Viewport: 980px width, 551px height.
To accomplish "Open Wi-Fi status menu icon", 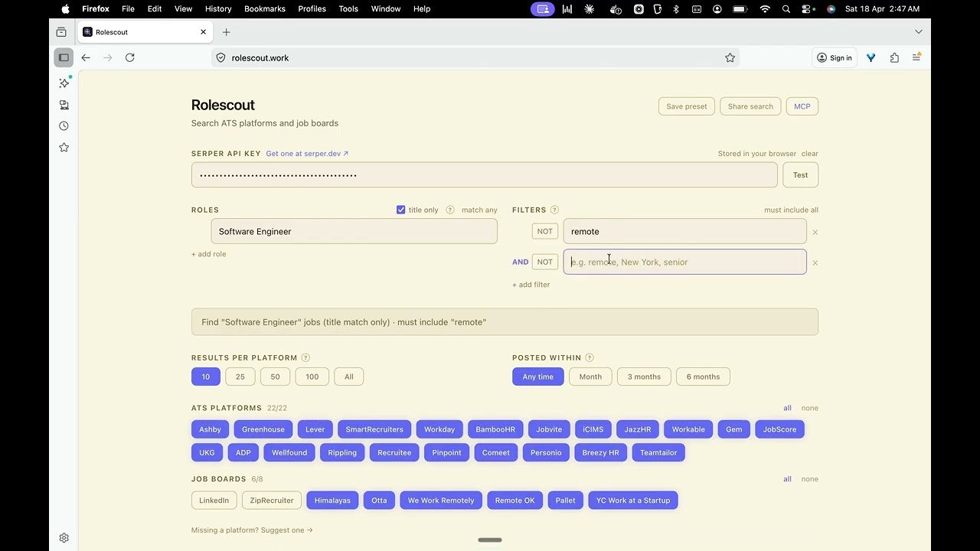I will [765, 9].
